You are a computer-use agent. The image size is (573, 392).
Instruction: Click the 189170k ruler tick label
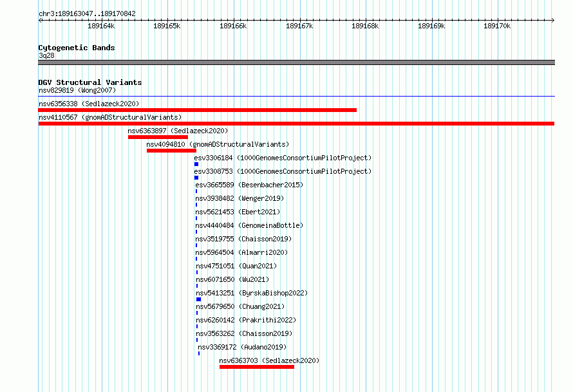[497, 26]
